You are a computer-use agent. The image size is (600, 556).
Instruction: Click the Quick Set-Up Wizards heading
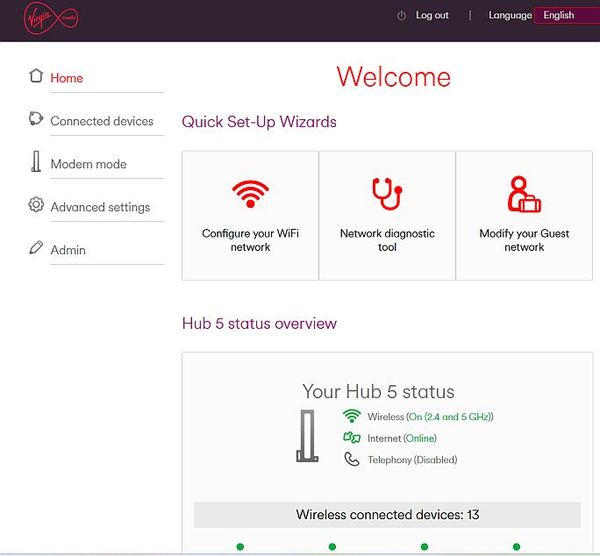pos(259,122)
